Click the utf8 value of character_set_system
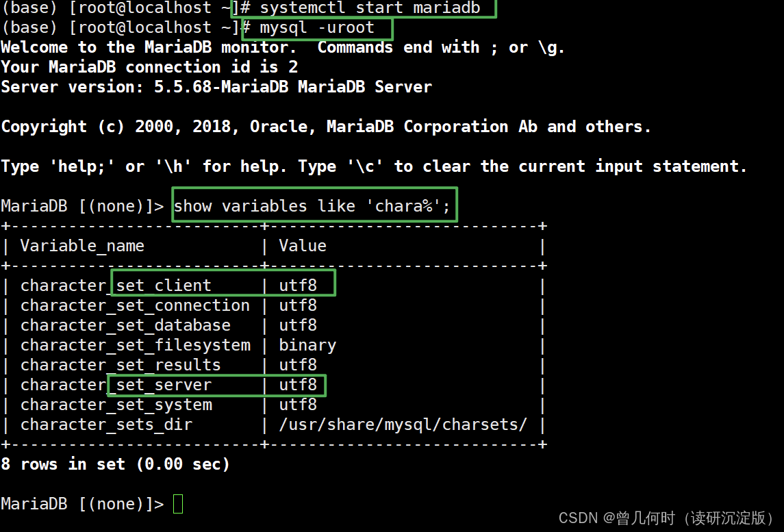Screen dimensions: 784x532 point(297,405)
